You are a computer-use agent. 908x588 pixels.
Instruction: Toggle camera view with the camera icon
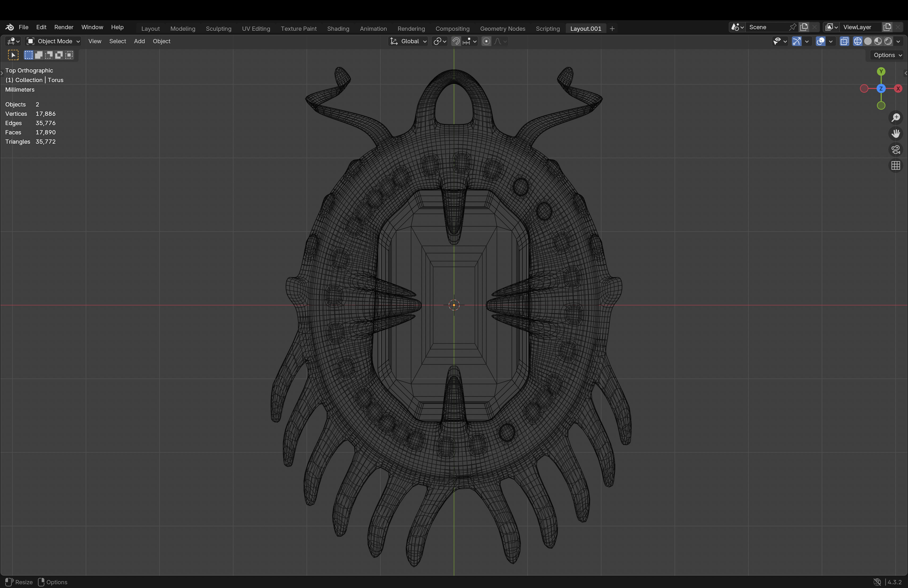coord(896,150)
